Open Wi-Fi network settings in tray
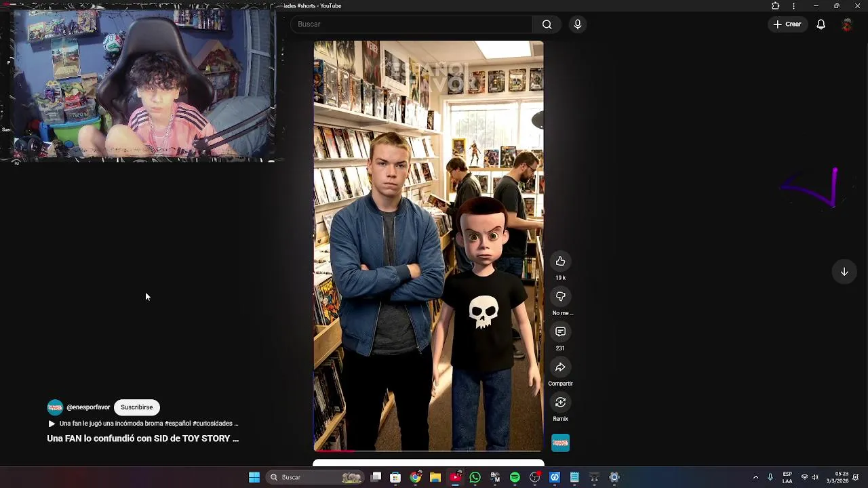Image resolution: width=868 pixels, height=488 pixels. (805, 477)
